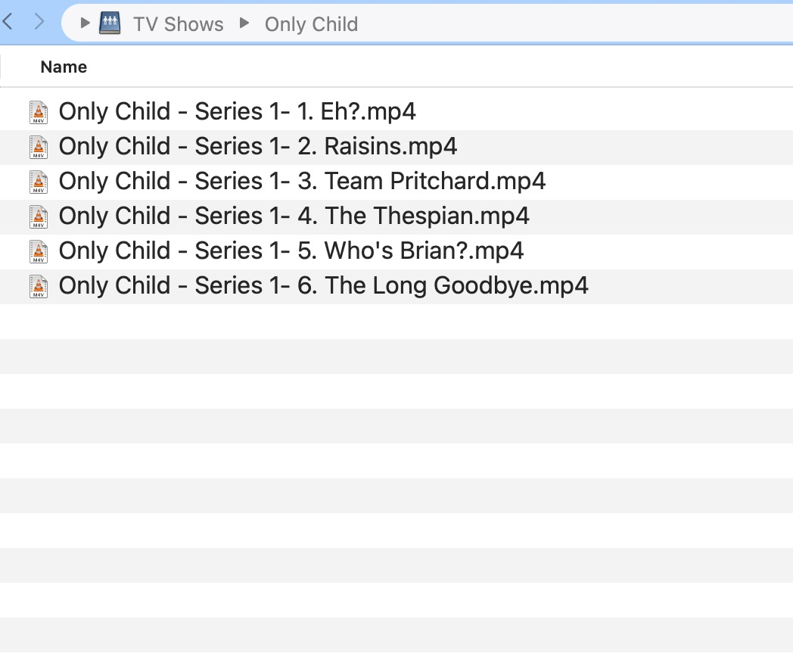Select the Who's Brian?.mp4 filename

point(291,251)
